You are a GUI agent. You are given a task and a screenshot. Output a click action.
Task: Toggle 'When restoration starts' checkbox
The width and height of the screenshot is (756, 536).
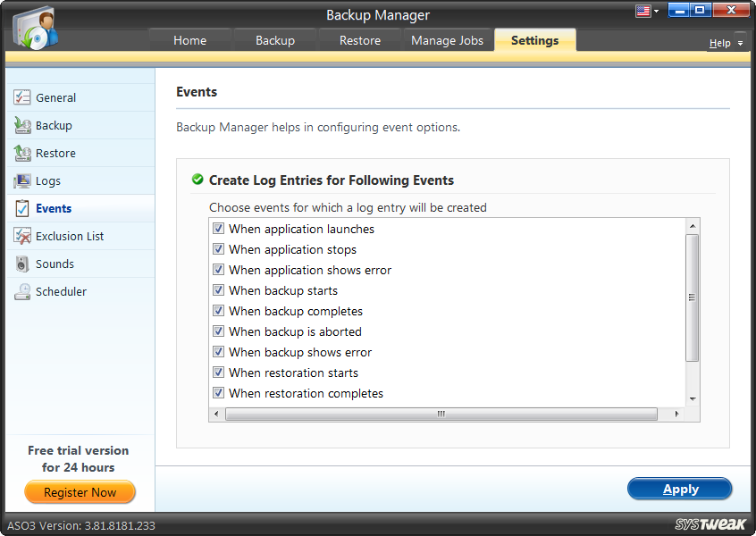coord(218,373)
